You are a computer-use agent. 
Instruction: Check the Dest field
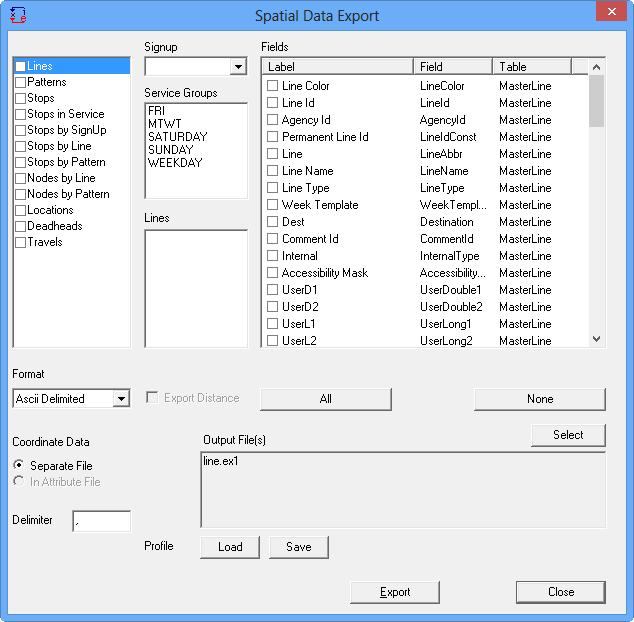(x=273, y=222)
